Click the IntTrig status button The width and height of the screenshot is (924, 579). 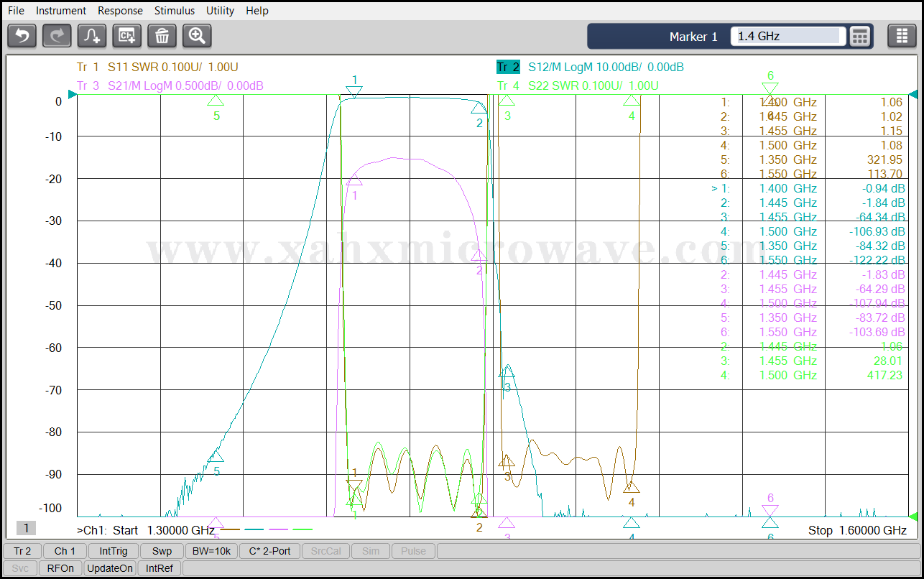[114, 551]
